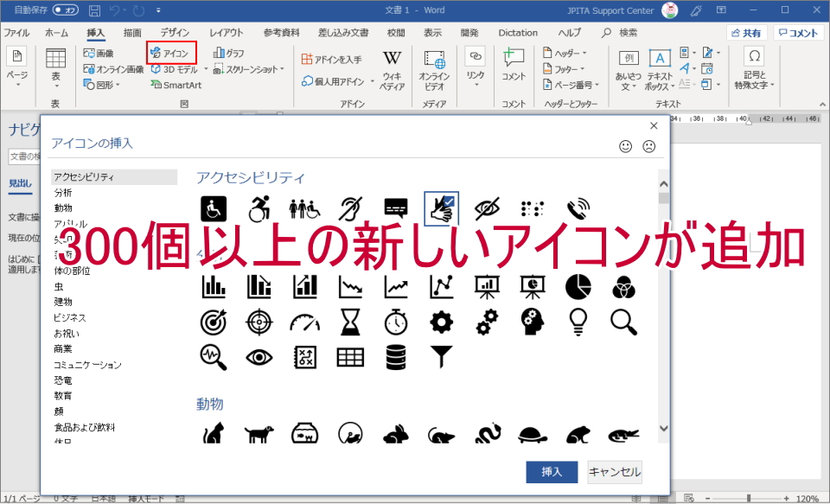This screenshot has width=830, height=504.
Task: Choose the turtle animal icon
Action: point(533,434)
